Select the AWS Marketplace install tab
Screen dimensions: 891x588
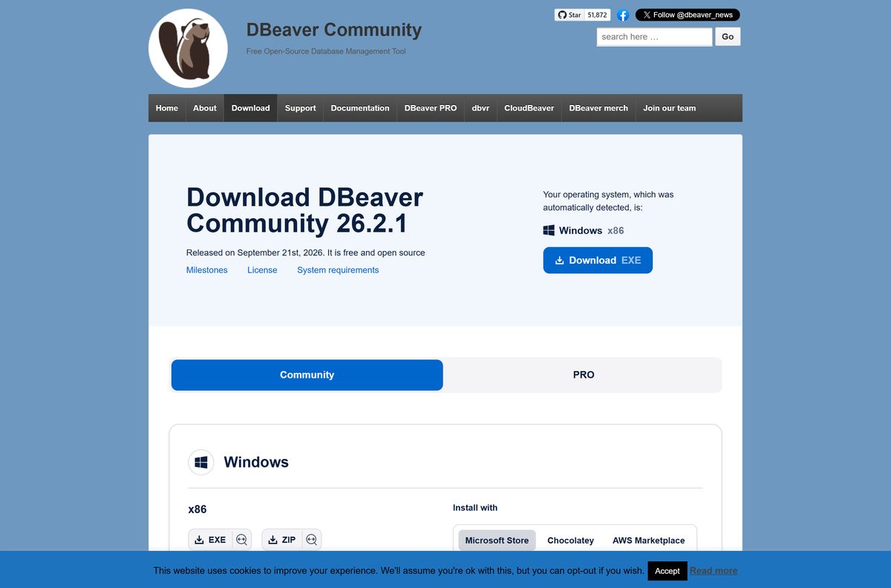pyautogui.click(x=649, y=540)
